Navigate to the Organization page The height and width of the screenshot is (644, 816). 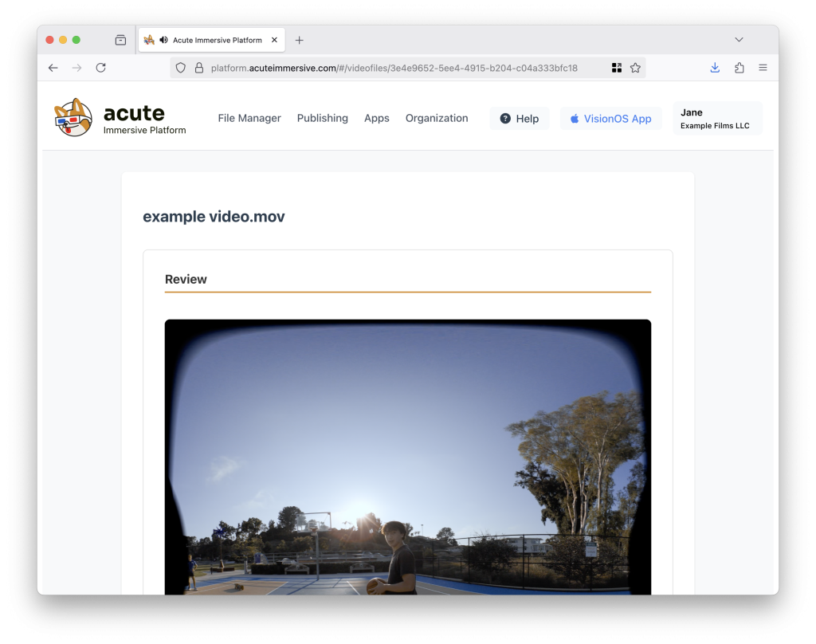point(437,118)
